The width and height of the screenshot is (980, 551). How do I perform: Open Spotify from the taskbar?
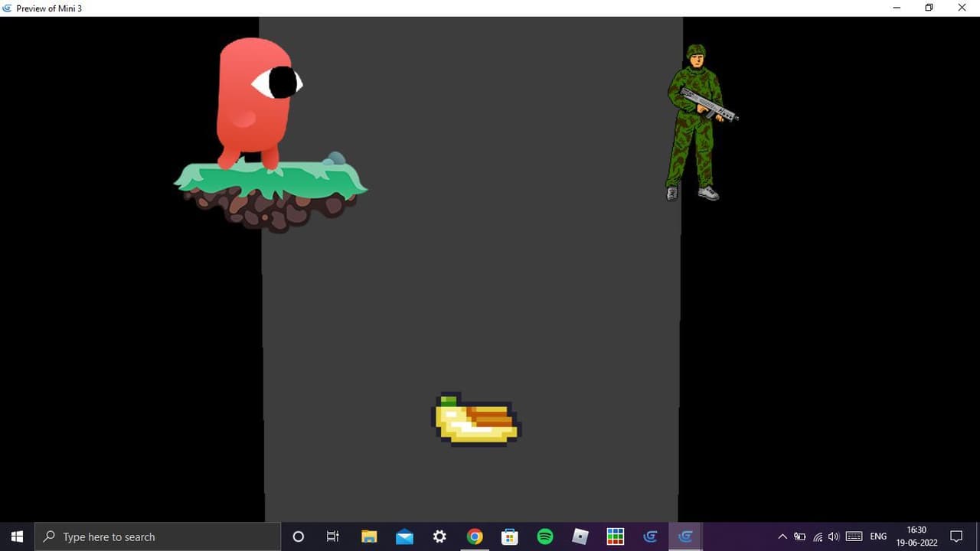click(x=545, y=536)
